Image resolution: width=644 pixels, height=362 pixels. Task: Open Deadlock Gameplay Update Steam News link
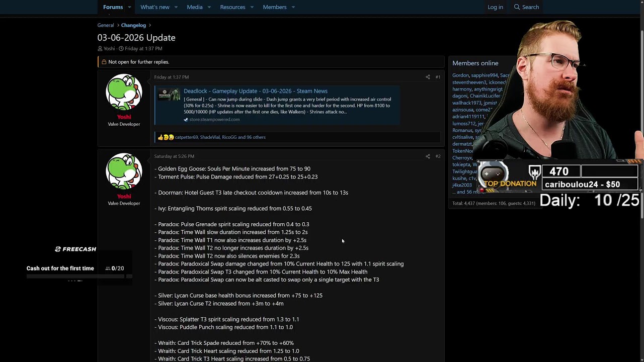click(x=256, y=91)
